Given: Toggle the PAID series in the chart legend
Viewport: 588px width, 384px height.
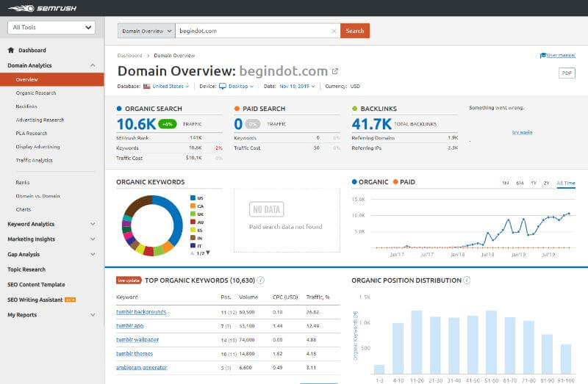Looking at the screenshot, I should [x=395, y=182].
